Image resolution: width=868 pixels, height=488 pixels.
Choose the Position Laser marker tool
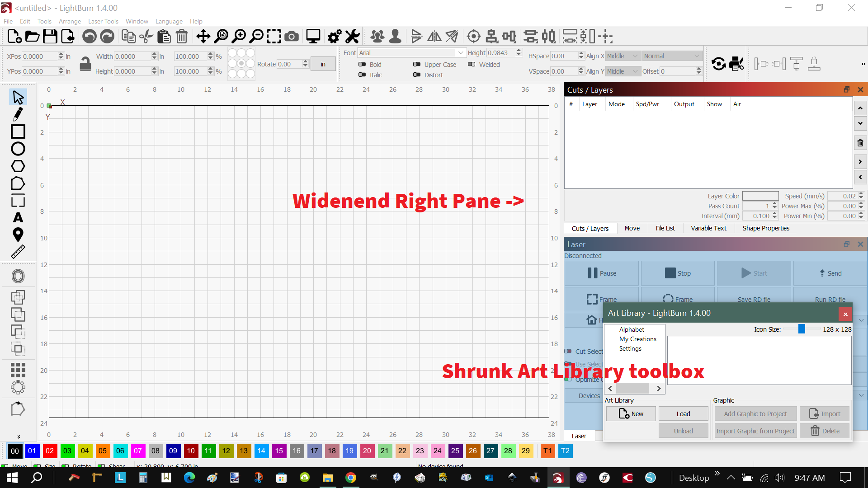click(x=18, y=235)
